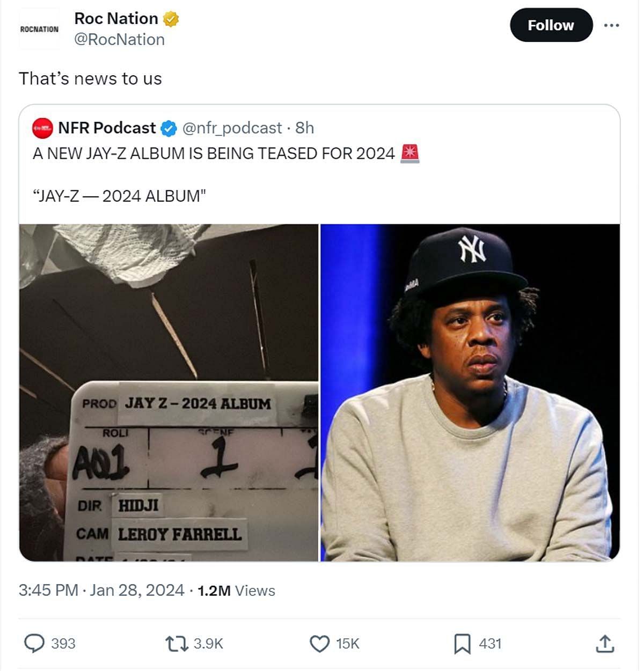
Task: Open NFR Podcast's red avatar
Action: pyautogui.click(x=42, y=128)
